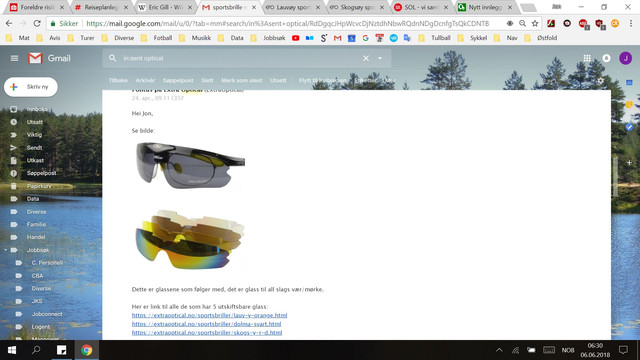Compose a new mail with Skriv ny
The height and width of the screenshot is (360, 640).
coord(31,87)
